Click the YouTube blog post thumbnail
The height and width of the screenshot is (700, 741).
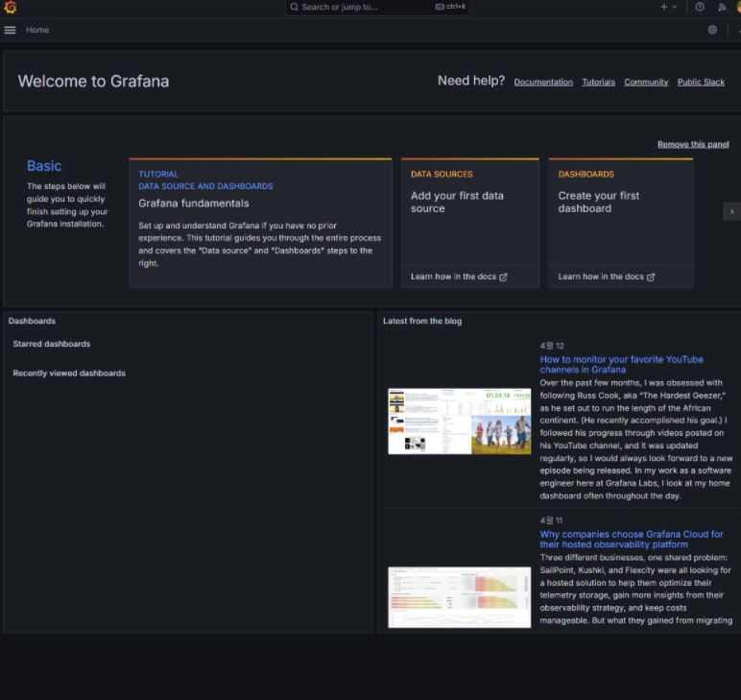click(460, 422)
